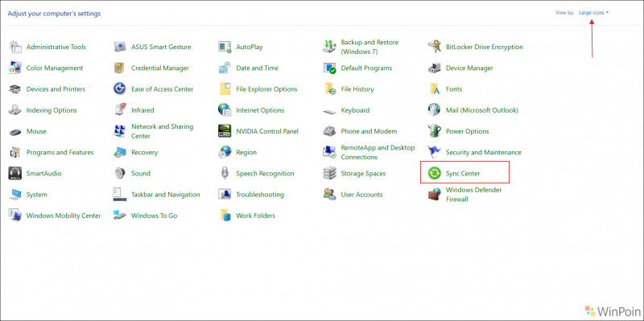Click the Color Management icon
This screenshot has width=644, height=321.
point(15,68)
